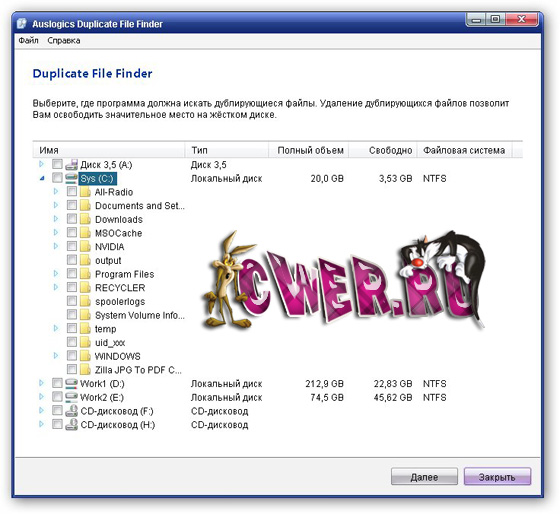Click the 3,53 GB free space value
560x514 pixels.
395,178
